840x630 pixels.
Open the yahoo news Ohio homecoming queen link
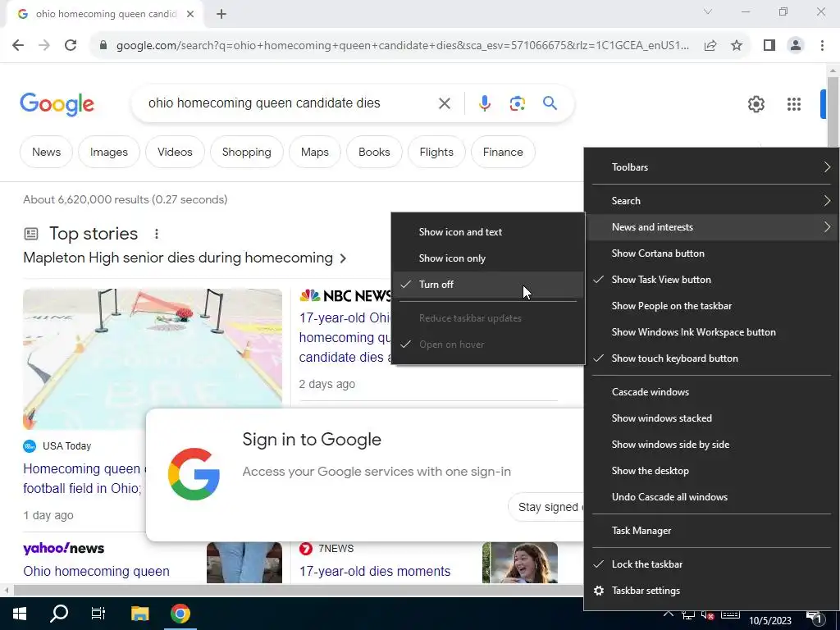pyautogui.click(x=96, y=572)
